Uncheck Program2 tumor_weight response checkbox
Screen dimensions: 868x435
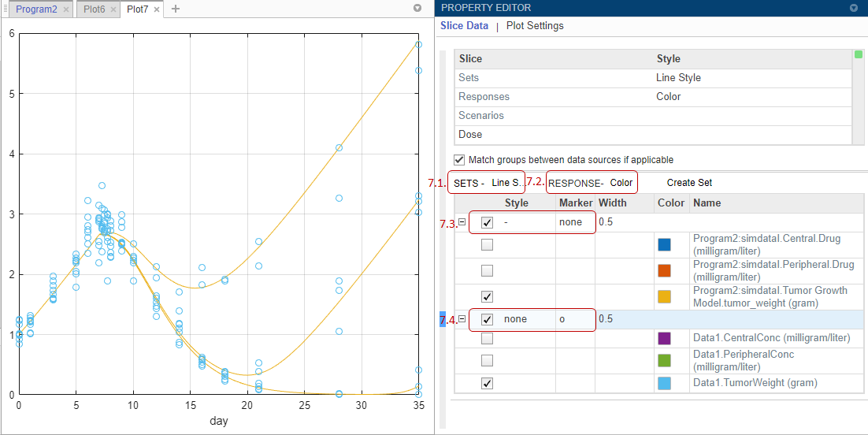pos(487,296)
